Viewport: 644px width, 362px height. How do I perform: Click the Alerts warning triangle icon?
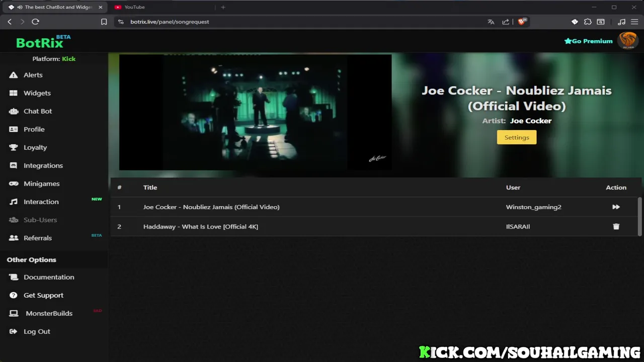pyautogui.click(x=14, y=75)
